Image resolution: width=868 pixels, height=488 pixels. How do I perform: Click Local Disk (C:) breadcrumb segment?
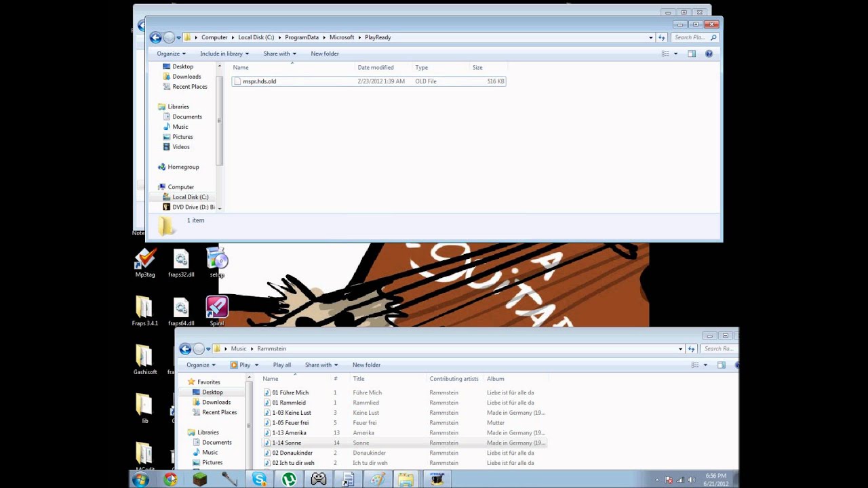256,38
